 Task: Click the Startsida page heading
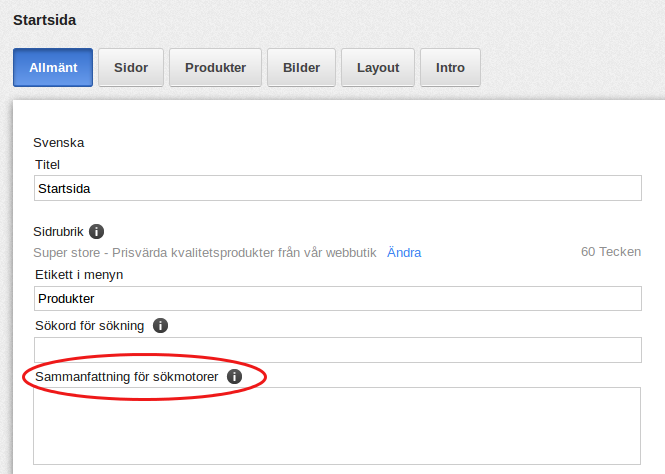coord(45,20)
